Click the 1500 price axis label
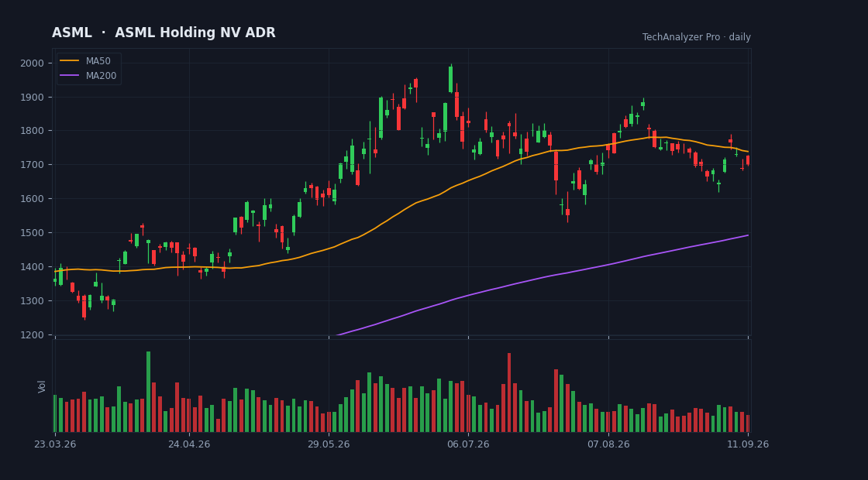The height and width of the screenshot is (480, 868). 33,233
